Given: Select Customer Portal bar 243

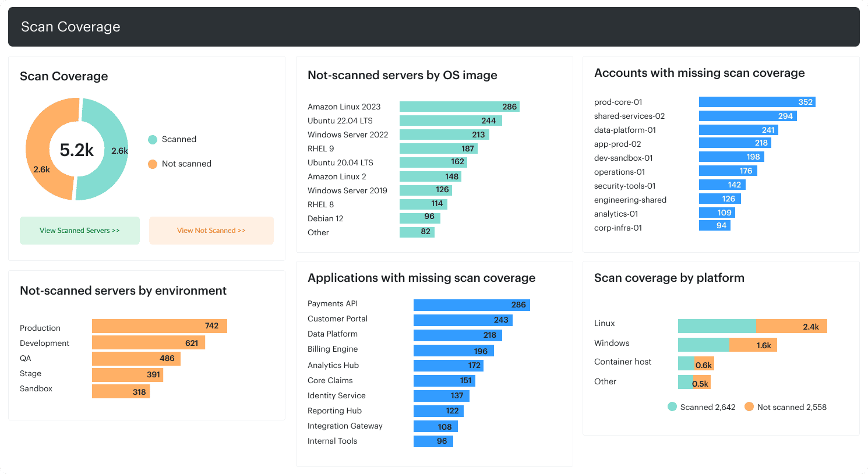Looking at the screenshot, I should [x=463, y=320].
